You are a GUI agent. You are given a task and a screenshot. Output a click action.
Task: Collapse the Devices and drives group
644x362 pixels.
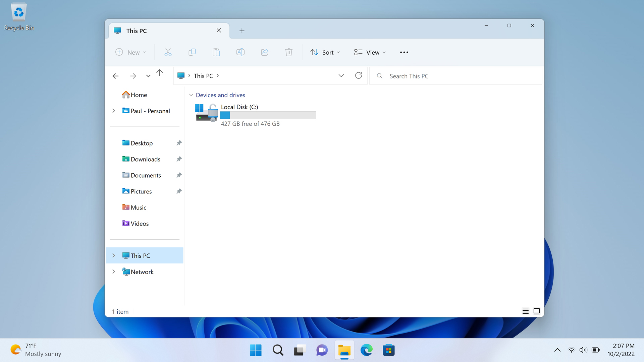[x=191, y=95]
